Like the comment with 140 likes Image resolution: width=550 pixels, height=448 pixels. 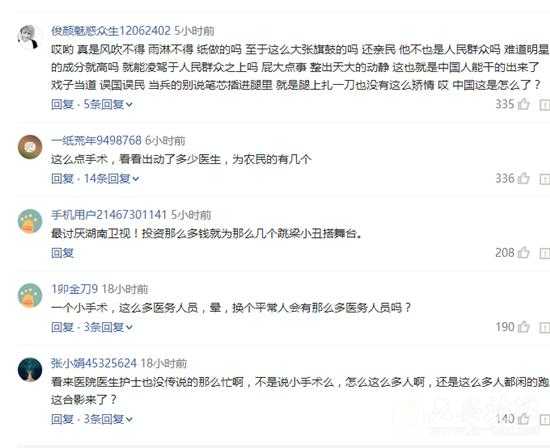[x=523, y=419]
